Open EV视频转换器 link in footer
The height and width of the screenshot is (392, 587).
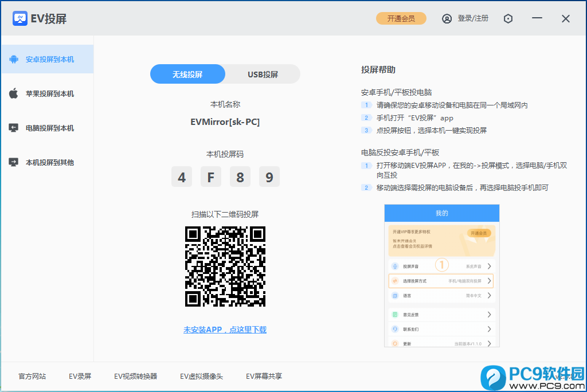(x=135, y=377)
